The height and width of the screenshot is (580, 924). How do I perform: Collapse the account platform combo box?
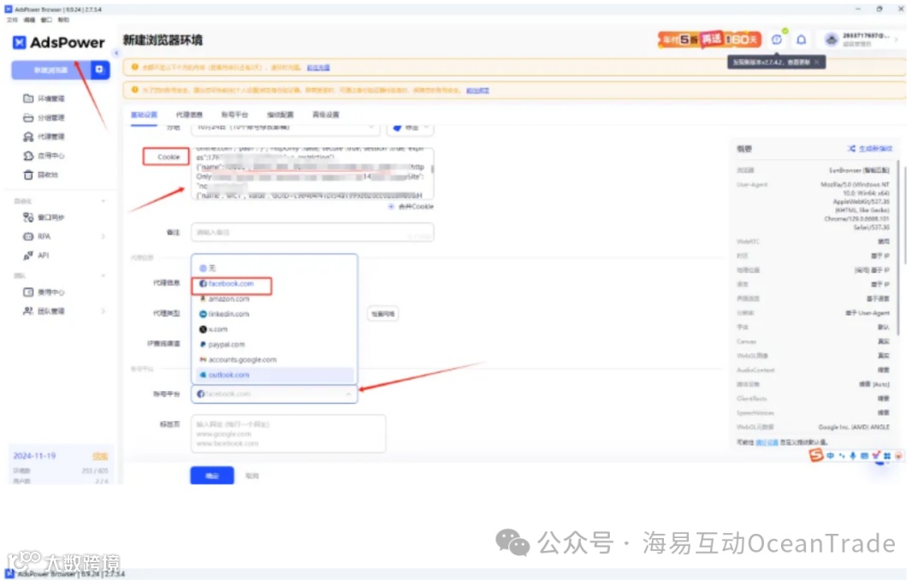[x=274, y=394]
